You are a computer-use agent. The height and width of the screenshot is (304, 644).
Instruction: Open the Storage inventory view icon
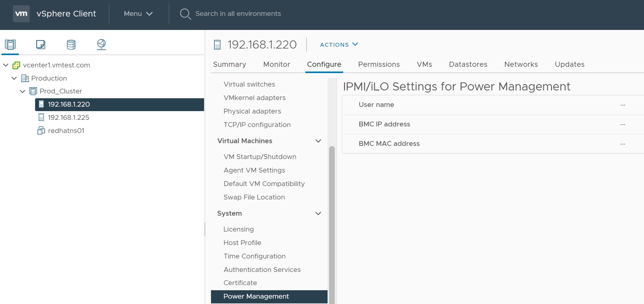coord(71,45)
